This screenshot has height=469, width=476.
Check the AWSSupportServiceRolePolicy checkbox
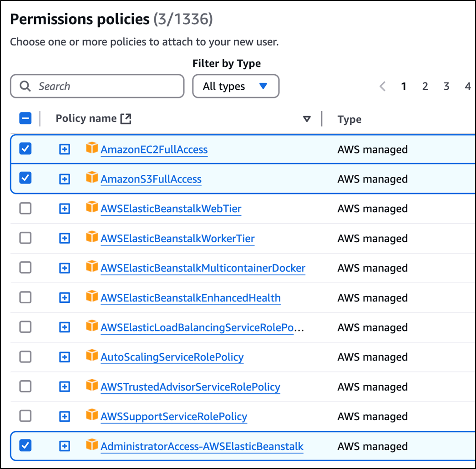[x=25, y=416]
